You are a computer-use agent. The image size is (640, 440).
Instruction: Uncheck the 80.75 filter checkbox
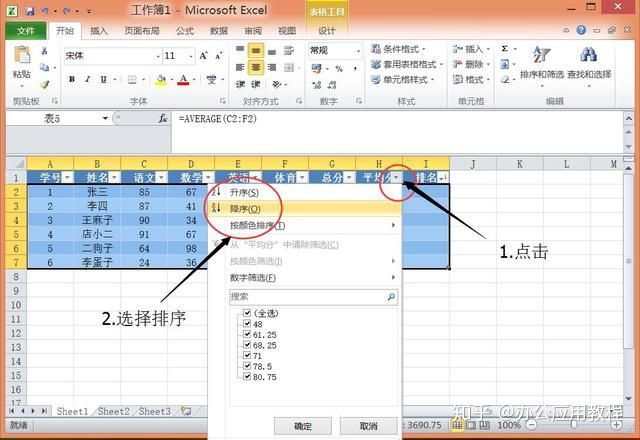[247, 376]
